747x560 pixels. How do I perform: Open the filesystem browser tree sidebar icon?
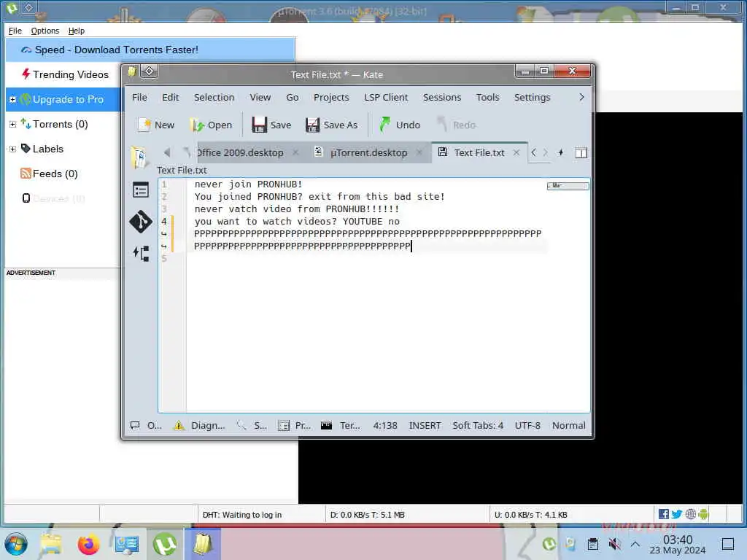(x=141, y=253)
